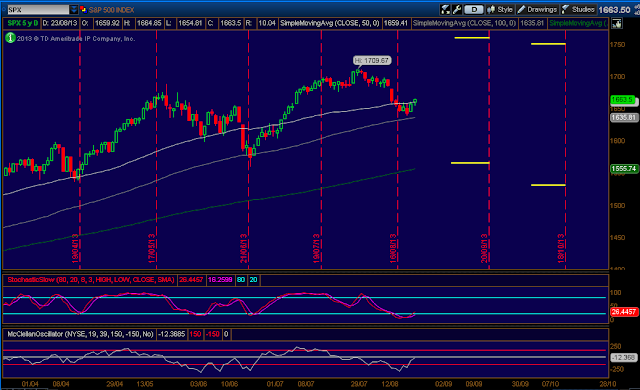Click the colored symbol-link icon beside S&P 500 INDEX
640x390 pixels.
click(83, 9)
